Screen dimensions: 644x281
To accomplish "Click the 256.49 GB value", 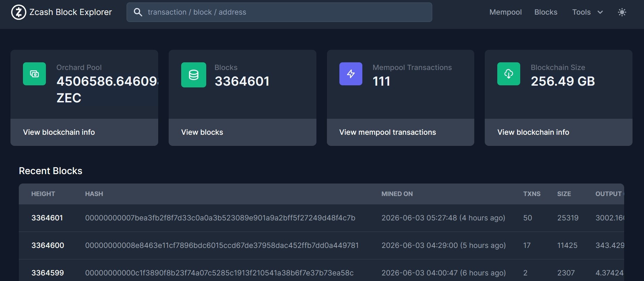I will tap(563, 81).
